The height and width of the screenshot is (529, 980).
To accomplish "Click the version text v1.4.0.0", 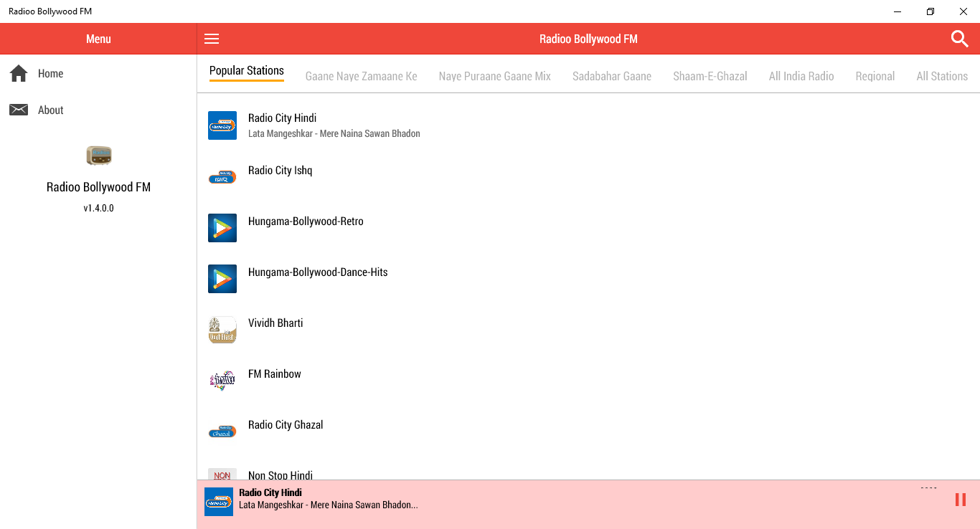I will [x=98, y=209].
